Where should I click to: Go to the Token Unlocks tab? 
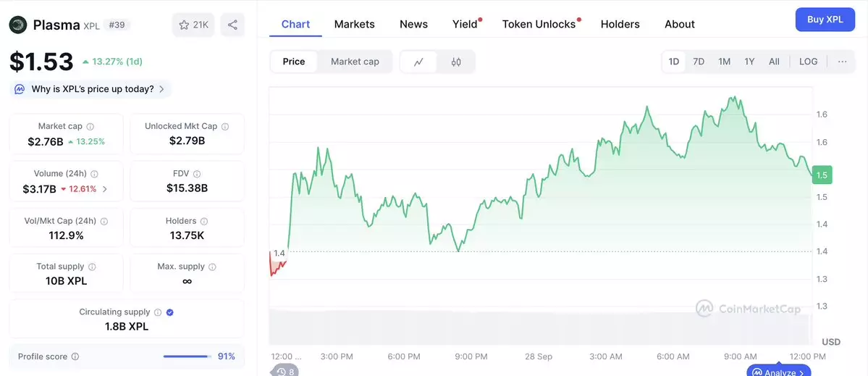pos(539,24)
